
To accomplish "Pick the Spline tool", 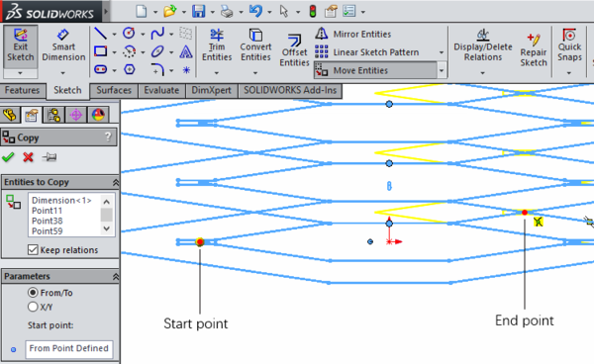I will [157, 34].
